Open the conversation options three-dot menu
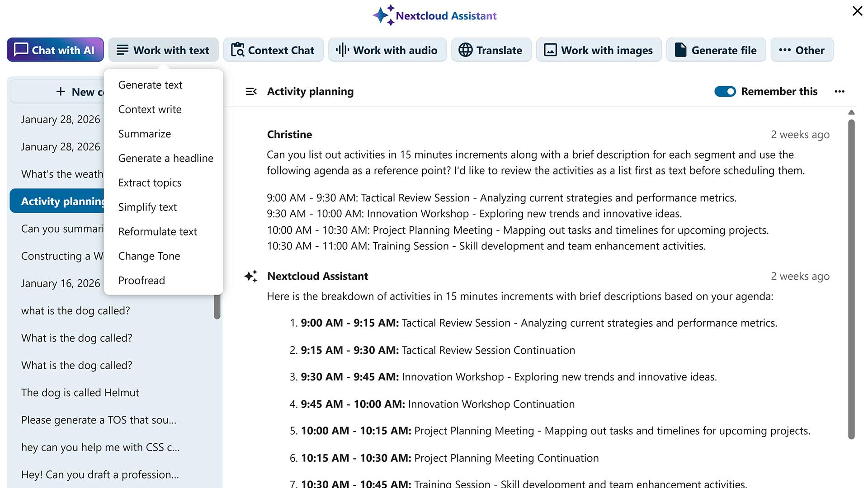The width and height of the screenshot is (868, 488). tap(840, 91)
